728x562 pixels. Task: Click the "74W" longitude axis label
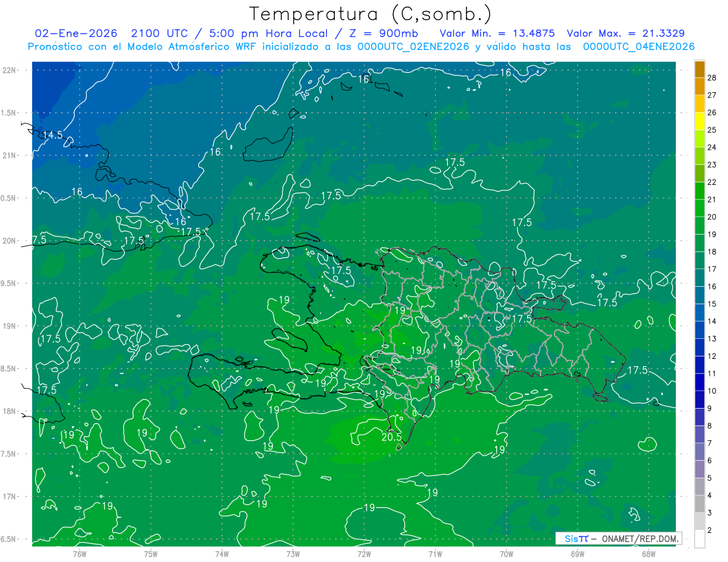[222, 554]
